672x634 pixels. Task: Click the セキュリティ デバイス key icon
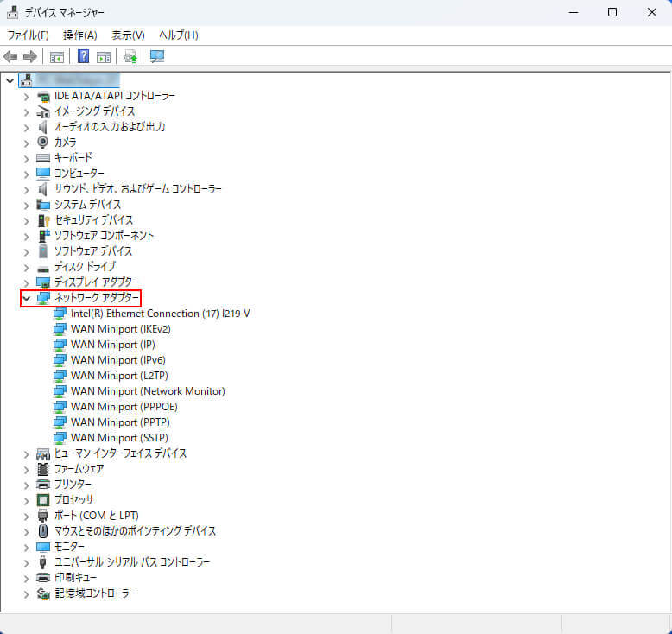[x=44, y=220]
